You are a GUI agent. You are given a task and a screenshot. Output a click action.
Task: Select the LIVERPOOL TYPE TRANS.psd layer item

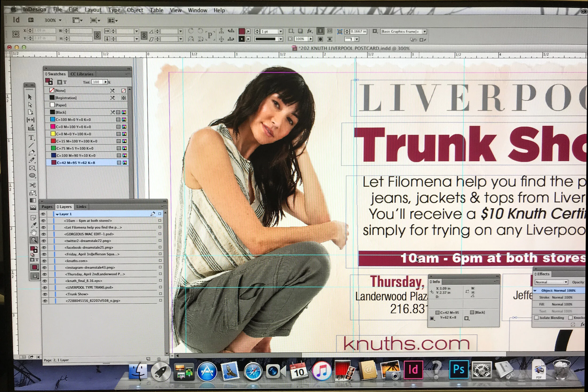89,288
